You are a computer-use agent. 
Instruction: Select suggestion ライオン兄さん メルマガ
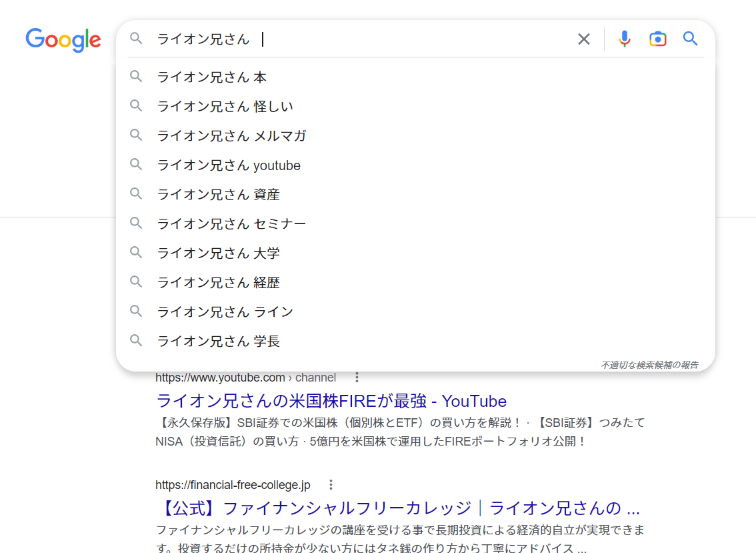pyautogui.click(x=415, y=135)
